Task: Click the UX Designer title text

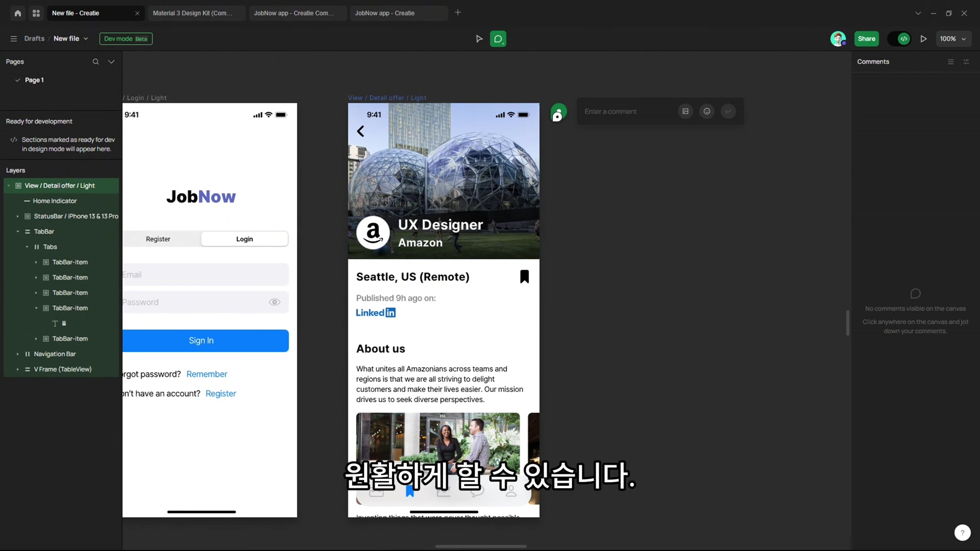Action: (x=441, y=225)
